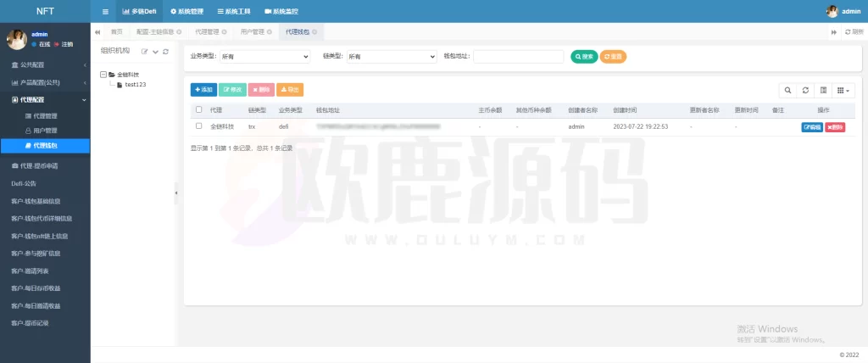The width and height of the screenshot is (868, 363).
Task: Open the 多链Defi top menu
Action: click(x=140, y=11)
